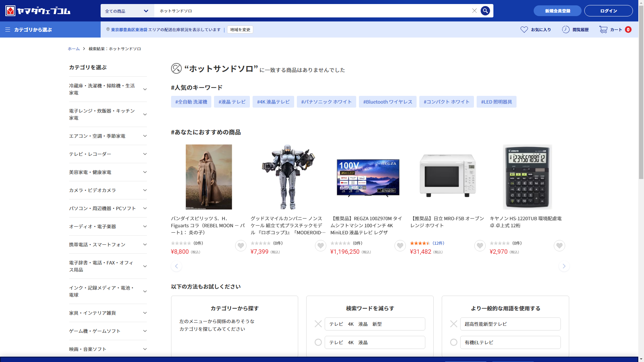Click 地域を変更 button

tap(240, 29)
